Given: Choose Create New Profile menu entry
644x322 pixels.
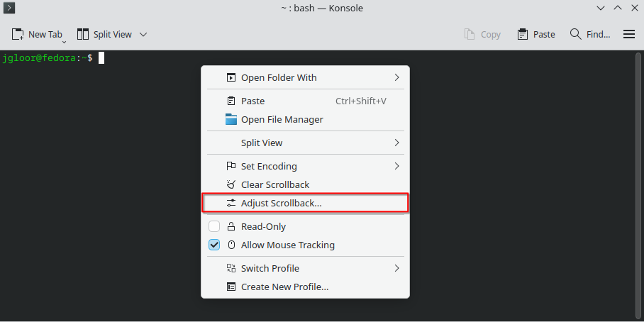Looking at the screenshot, I should click(x=284, y=287).
